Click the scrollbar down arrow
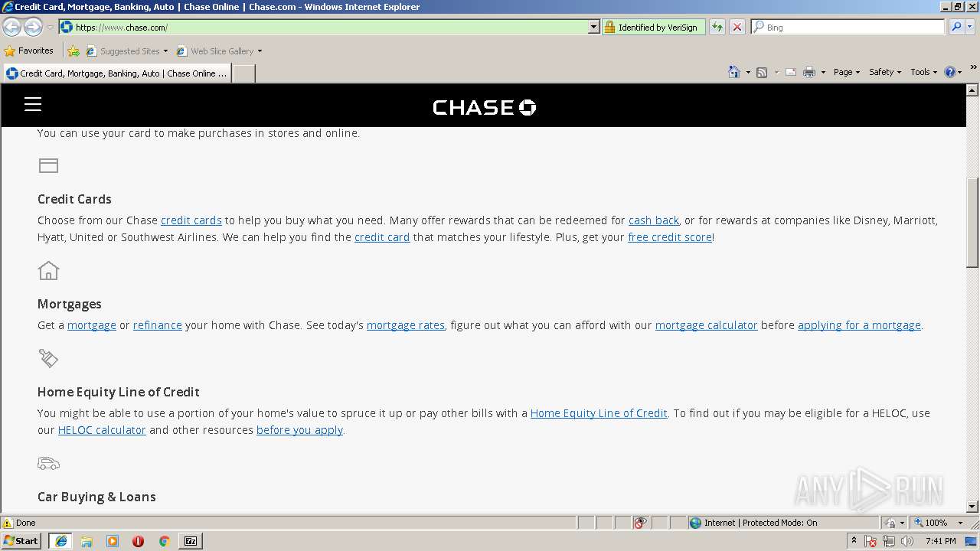 pyautogui.click(x=972, y=506)
